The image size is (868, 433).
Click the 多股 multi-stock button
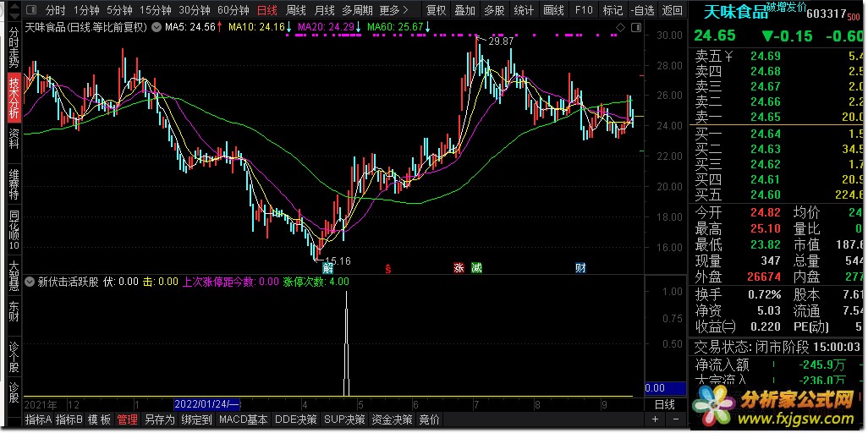(x=494, y=10)
